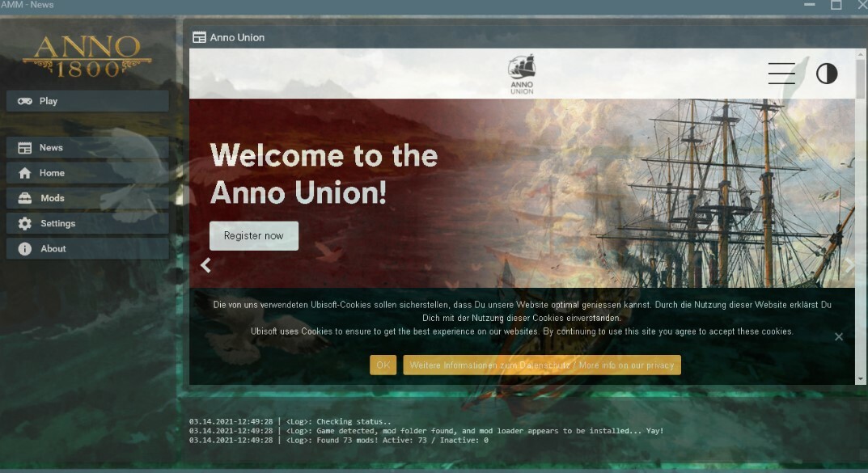Open the Settings section
This screenshot has height=473, width=868.
[87, 223]
